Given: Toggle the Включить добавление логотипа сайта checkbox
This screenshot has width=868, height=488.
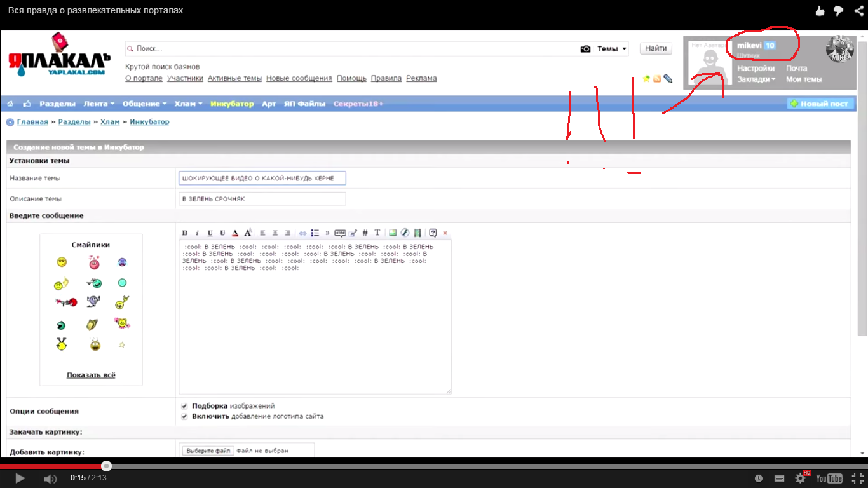Looking at the screenshot, I should coord(184,417).
